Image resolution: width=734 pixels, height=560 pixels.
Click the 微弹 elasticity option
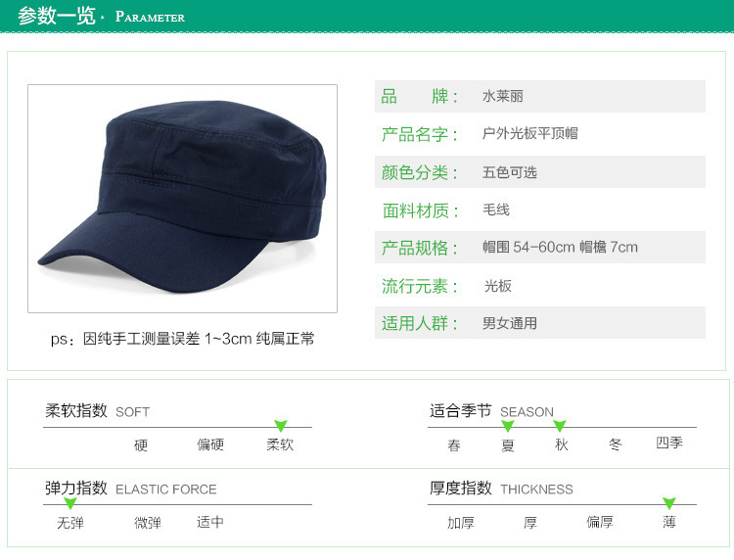[148, 523]
